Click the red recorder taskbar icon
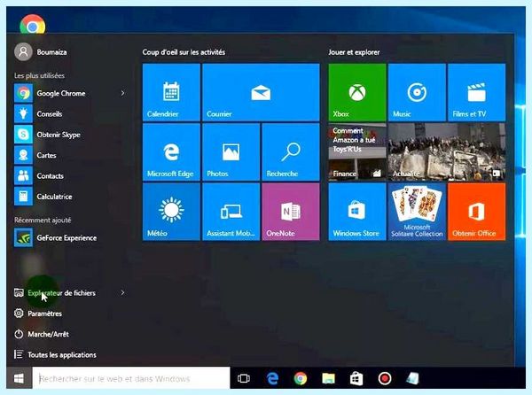 coord(385,378)
